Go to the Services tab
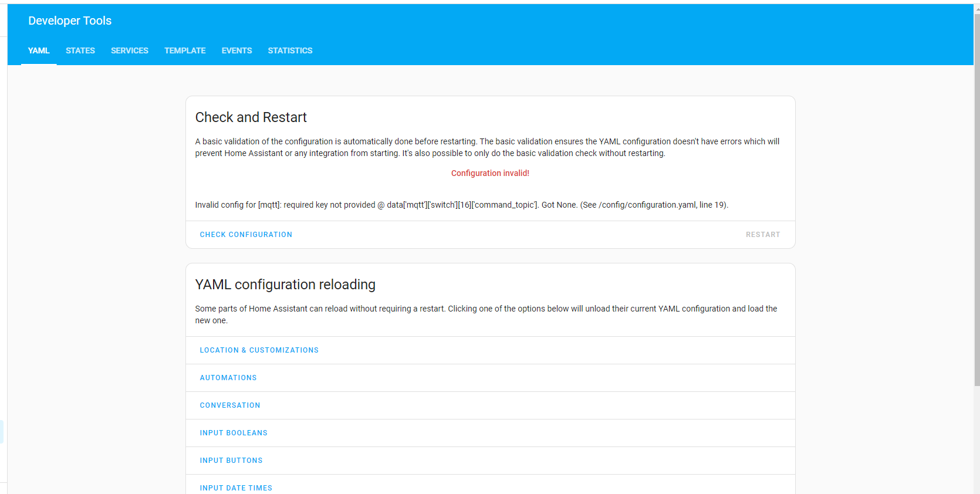980x494 pixels. 130,50
